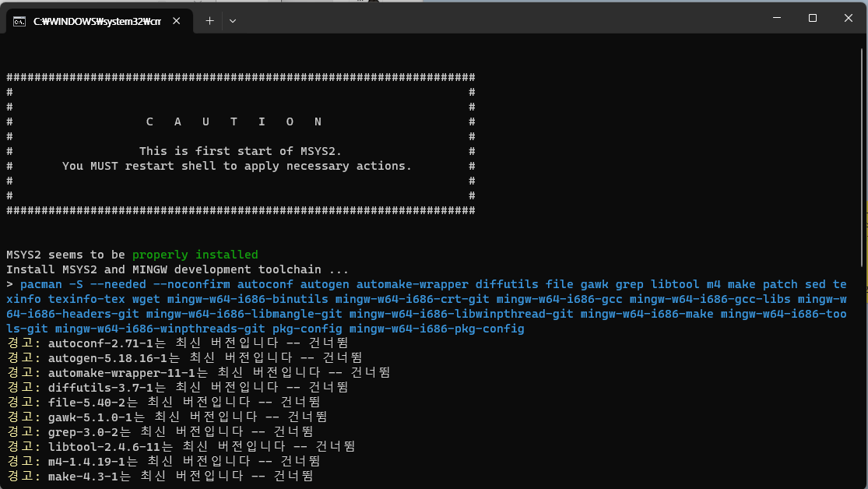
Task: Maximize the terminal window
Action: [813, 18]
